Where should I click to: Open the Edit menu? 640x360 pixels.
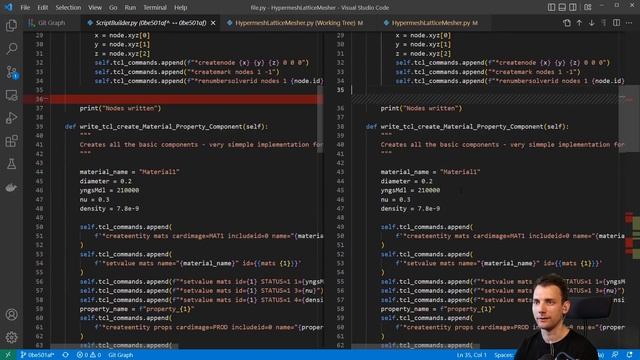[x=42, y=7]
